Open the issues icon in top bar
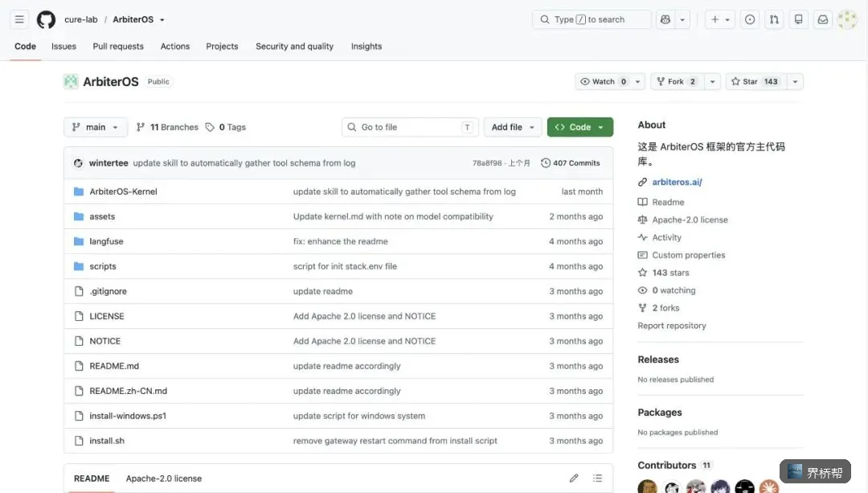The height and width of the screenshot is (493, 868). [x=750, y=19]
